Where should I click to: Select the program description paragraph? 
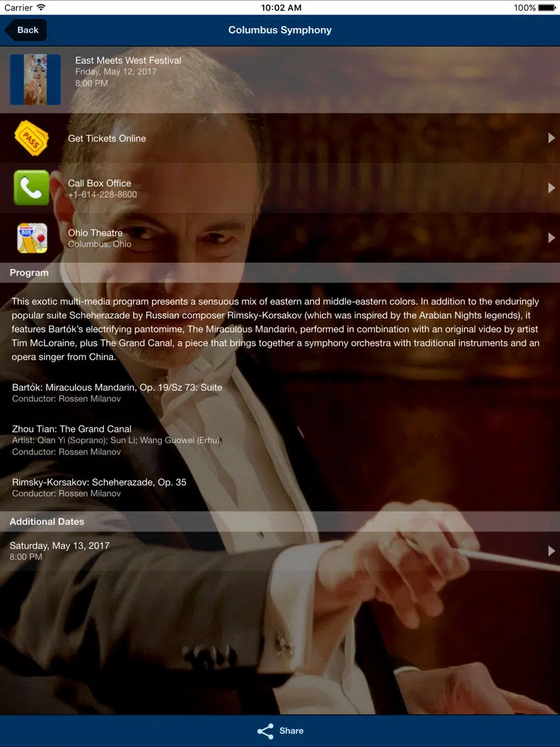275,329
